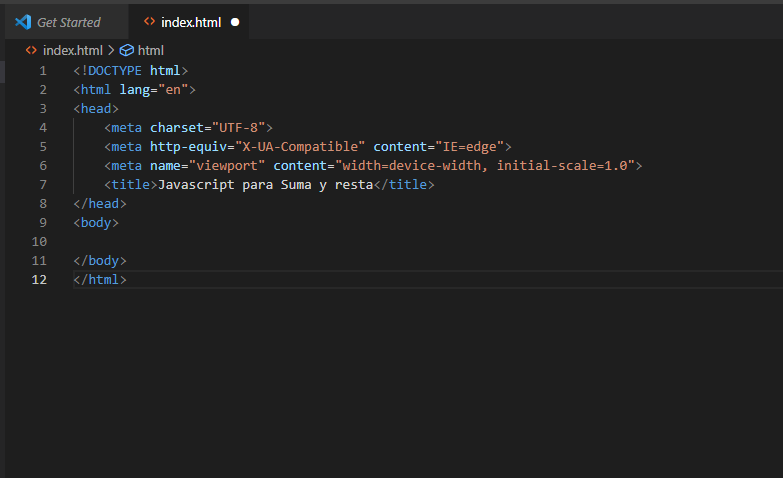The height and width of the screenshot is (478, 783).
Task: Click the "X-UA-Compatible" attribute value
Action: (x=300, y=146)
